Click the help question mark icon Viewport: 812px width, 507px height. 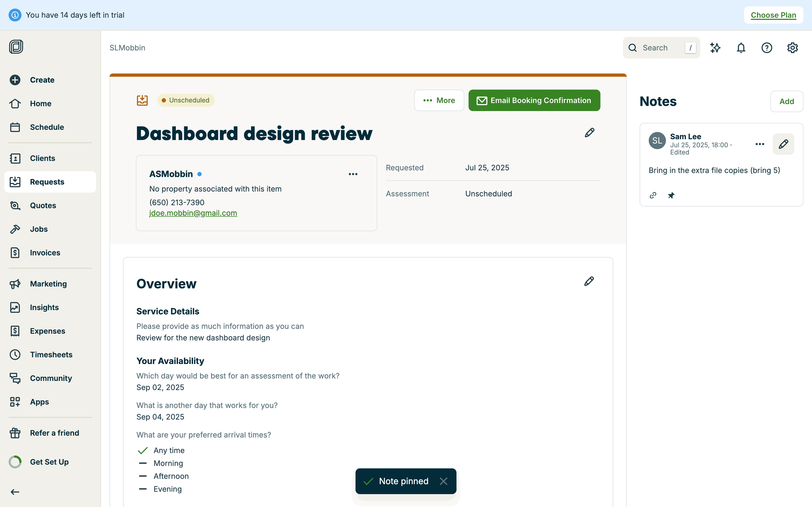click(767, 48)
